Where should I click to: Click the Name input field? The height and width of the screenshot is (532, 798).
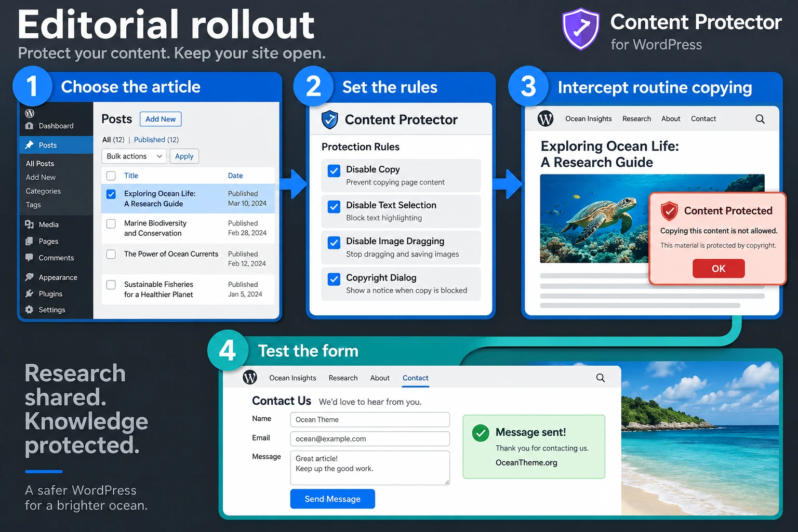(x=370, y=420)
